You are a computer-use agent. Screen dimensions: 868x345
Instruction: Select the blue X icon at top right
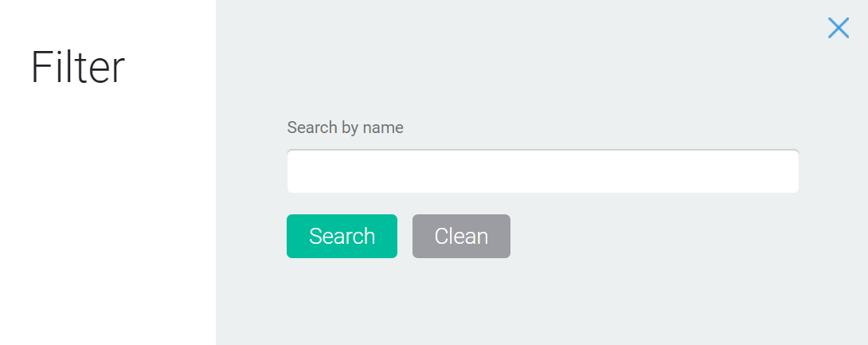coord(838,28)
